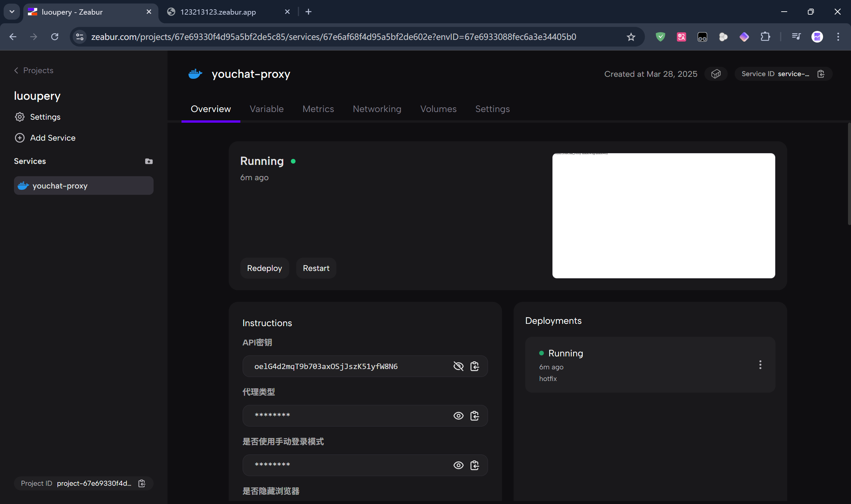Hide the API密钥 value
851x504 pixels.
pyautogui.click(x=458, y=366)
